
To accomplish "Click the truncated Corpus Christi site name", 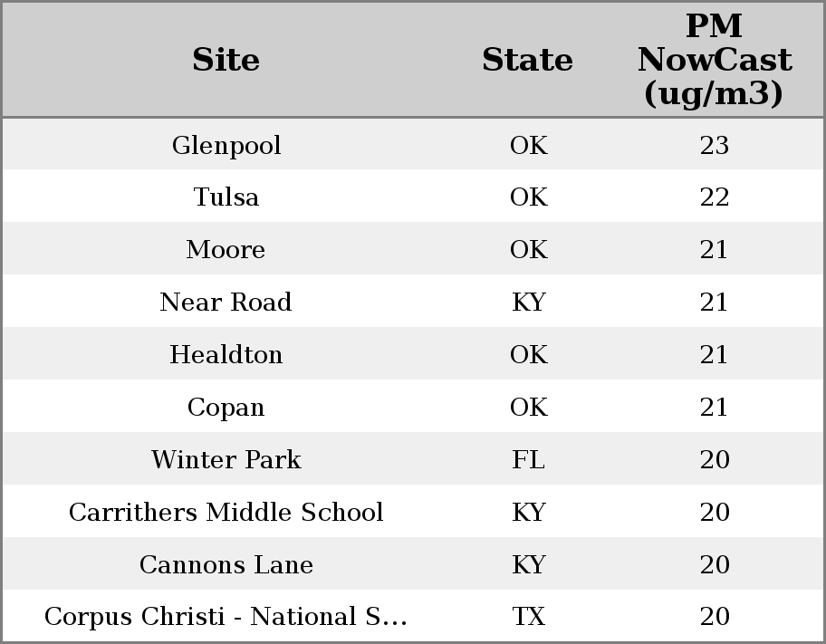I will click(x=226, y=617).
